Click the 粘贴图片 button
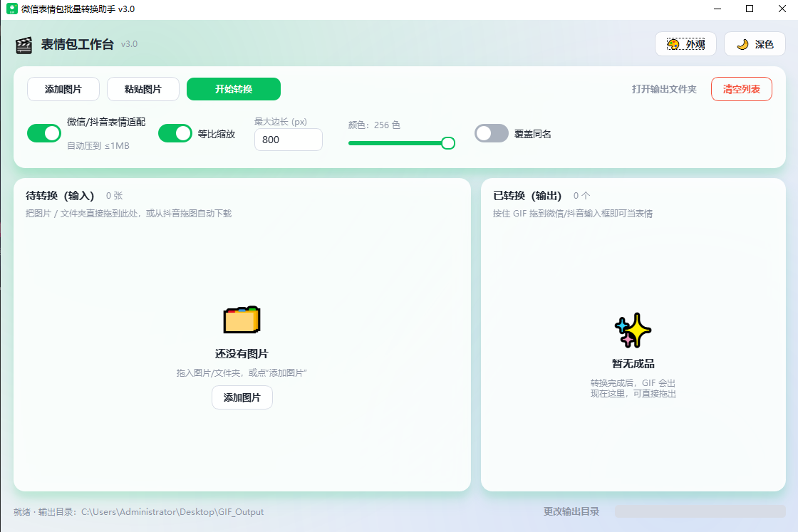This screenshot has height=532, width=798. (x=143, y=89)
